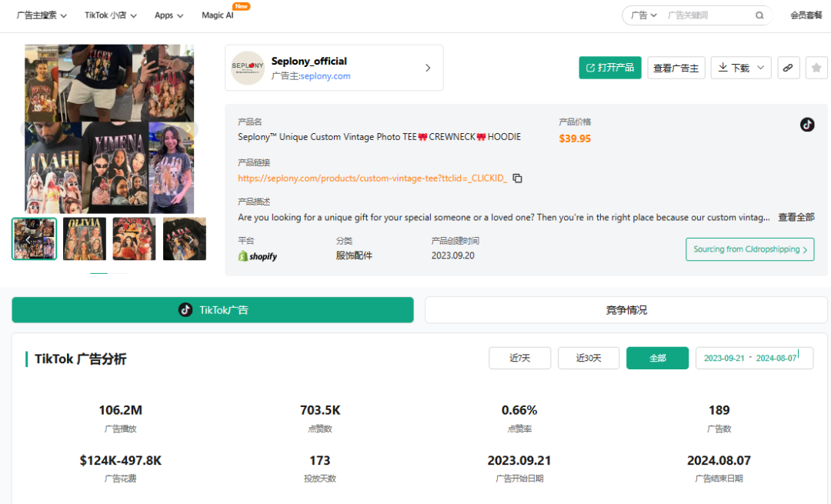Select the OLIVIA shirt thumbnail
Screen dimensions: 831x504
pyautogui.click(x=85, y=239)
